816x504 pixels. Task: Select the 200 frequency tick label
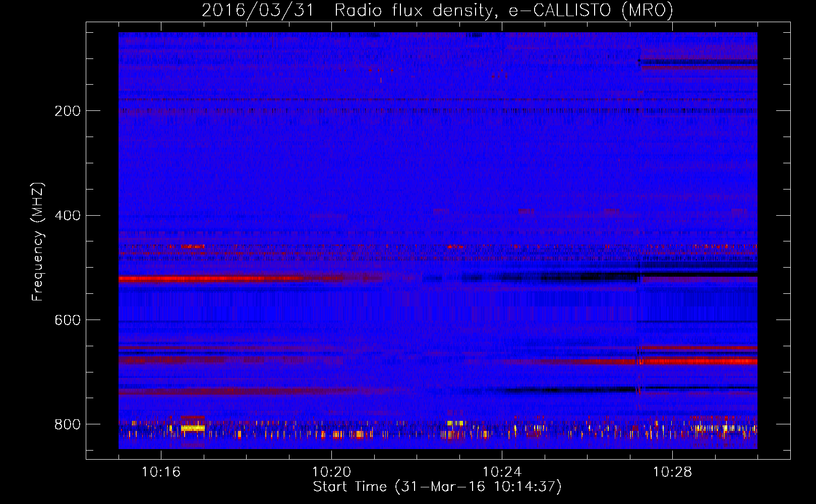(x=68, y=111)
